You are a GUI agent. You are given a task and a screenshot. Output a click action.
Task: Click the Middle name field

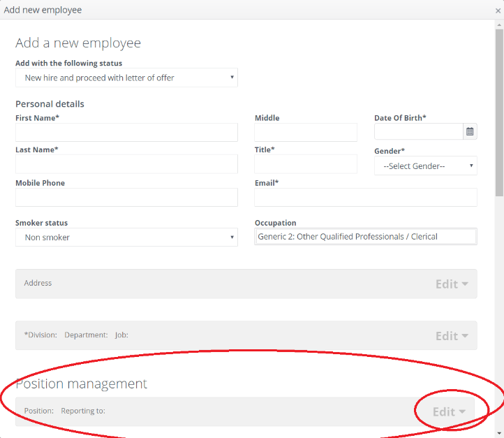pos(306,132)
